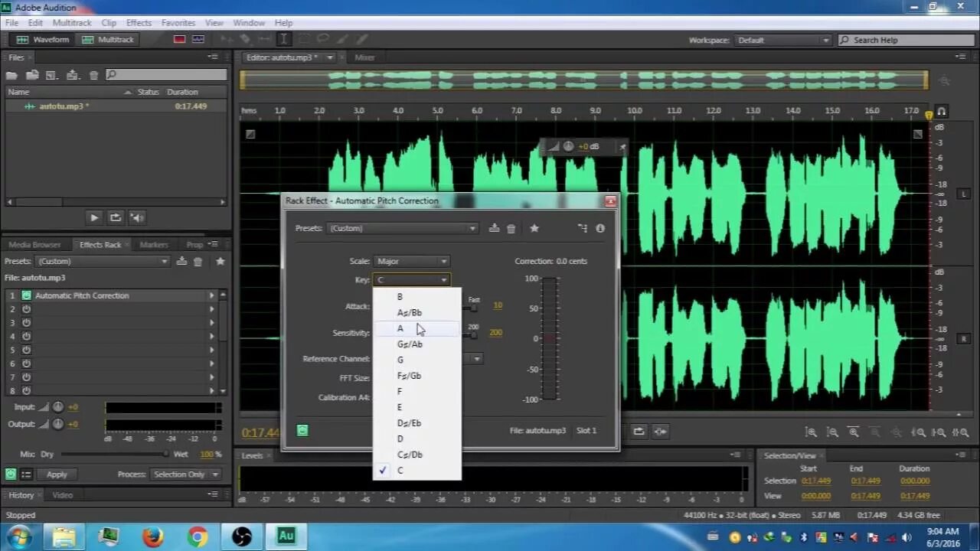Click the Effects Rack favorite star
The width and height of the screenshot is (980, 551).
coord(220,261)
